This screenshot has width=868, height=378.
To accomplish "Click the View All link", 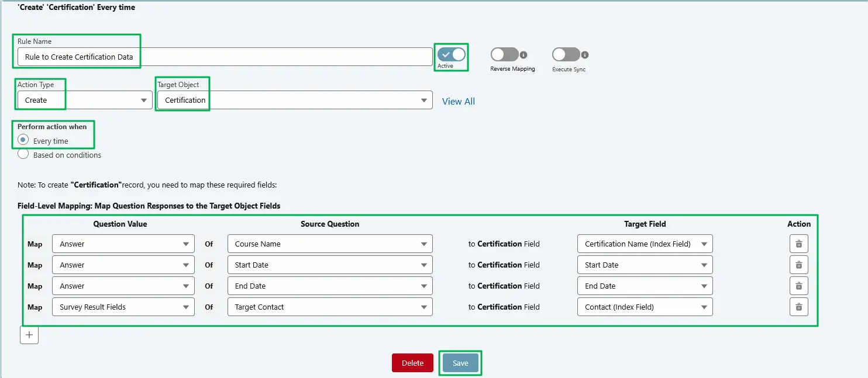I will pyautogui.click(x=459, y=101).
